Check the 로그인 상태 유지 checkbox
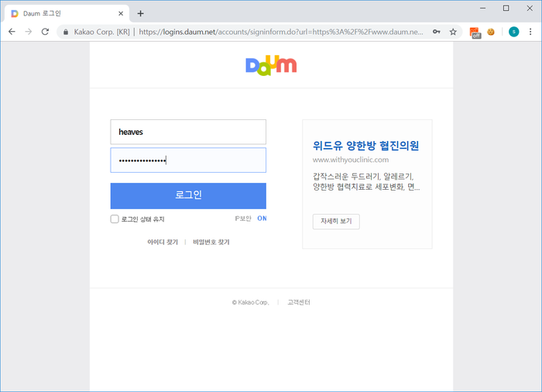This screenshot has width=542, height=392. tap(115, 219)
